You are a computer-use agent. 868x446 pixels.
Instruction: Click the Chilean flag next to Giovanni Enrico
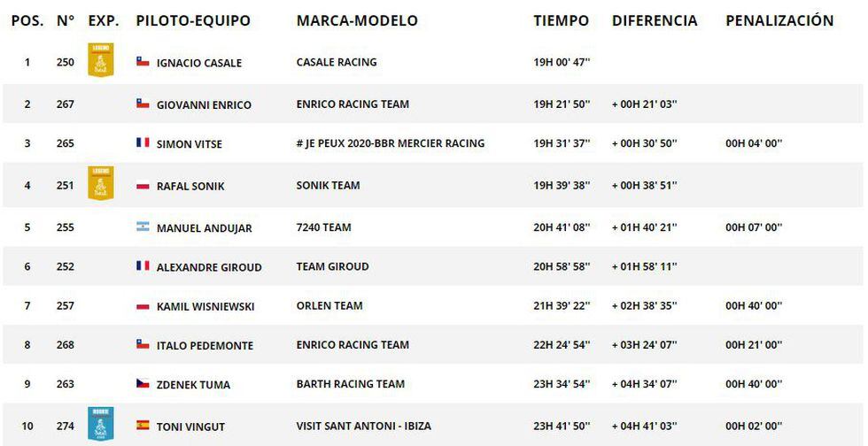[x=143, y=104]
